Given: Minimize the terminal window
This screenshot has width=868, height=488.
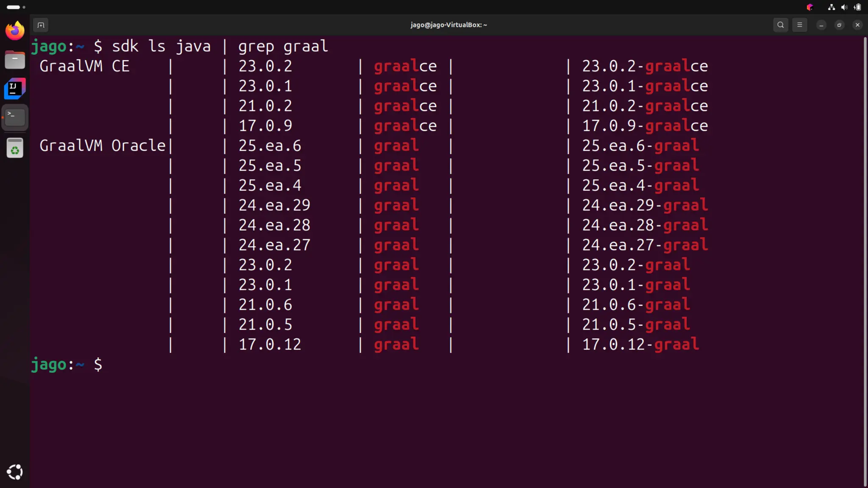Looking at the screenshot, I should 821,25.
